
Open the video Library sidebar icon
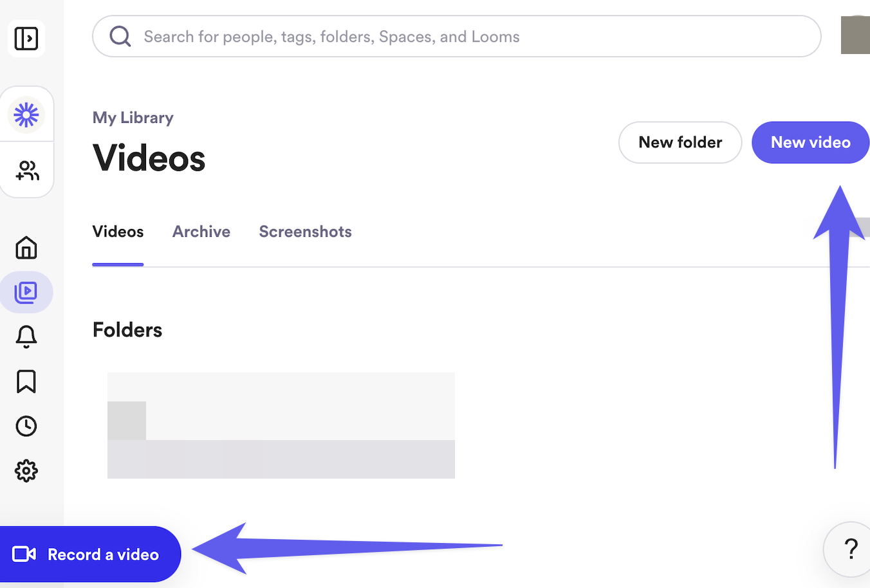pyautogui.click(x=26, y=293)
